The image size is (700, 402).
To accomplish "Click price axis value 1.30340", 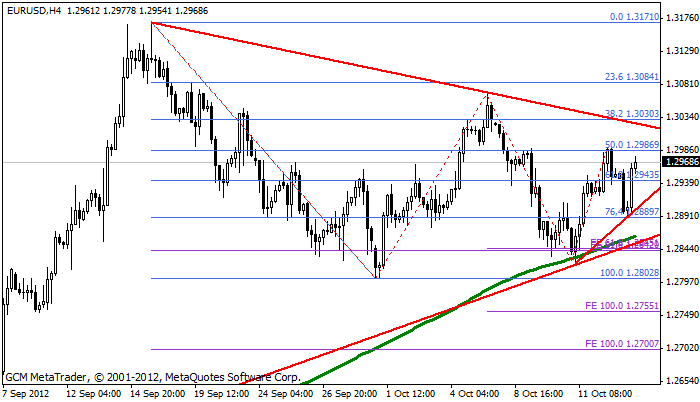I will click(682, 117).
